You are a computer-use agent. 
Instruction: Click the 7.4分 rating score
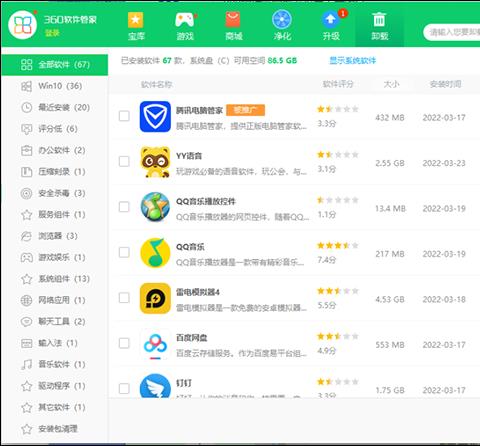(x=327, y=260)
